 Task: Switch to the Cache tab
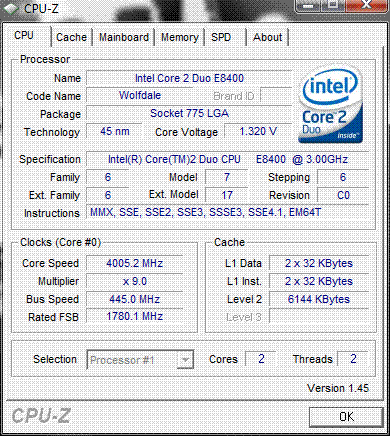(71, 37)
